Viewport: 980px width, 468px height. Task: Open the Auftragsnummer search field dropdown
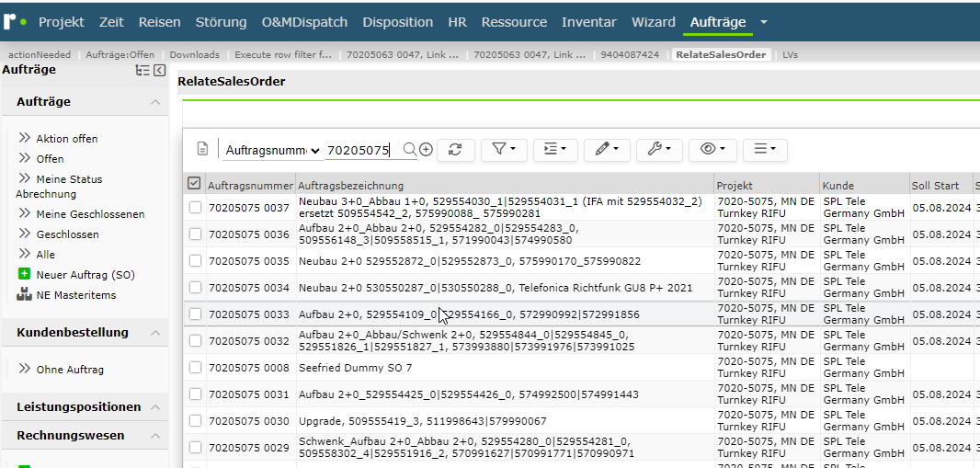272,151
